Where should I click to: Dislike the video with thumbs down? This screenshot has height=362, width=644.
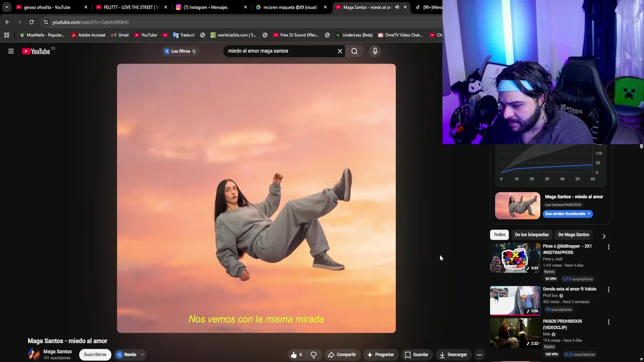(313, 354)
